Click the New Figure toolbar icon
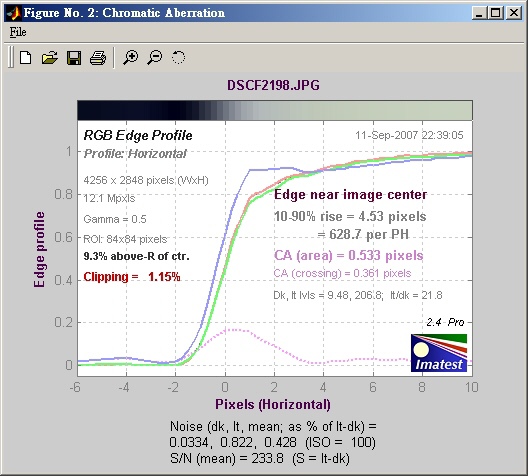The height and width of the screenshot is (476, 528). (x=26, y=58)
